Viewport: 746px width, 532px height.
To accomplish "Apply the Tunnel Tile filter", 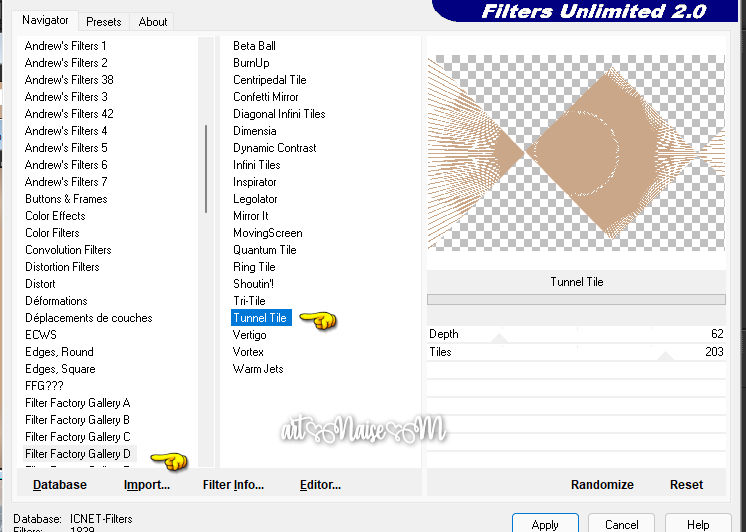I will point(545,523).
